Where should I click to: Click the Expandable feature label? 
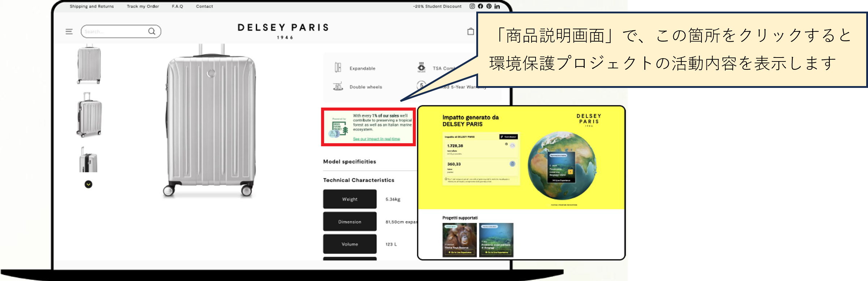(362, 68)
